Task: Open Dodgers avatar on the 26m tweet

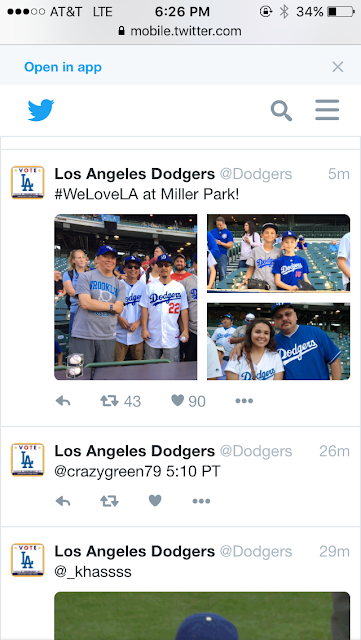Action: point(27,460)
